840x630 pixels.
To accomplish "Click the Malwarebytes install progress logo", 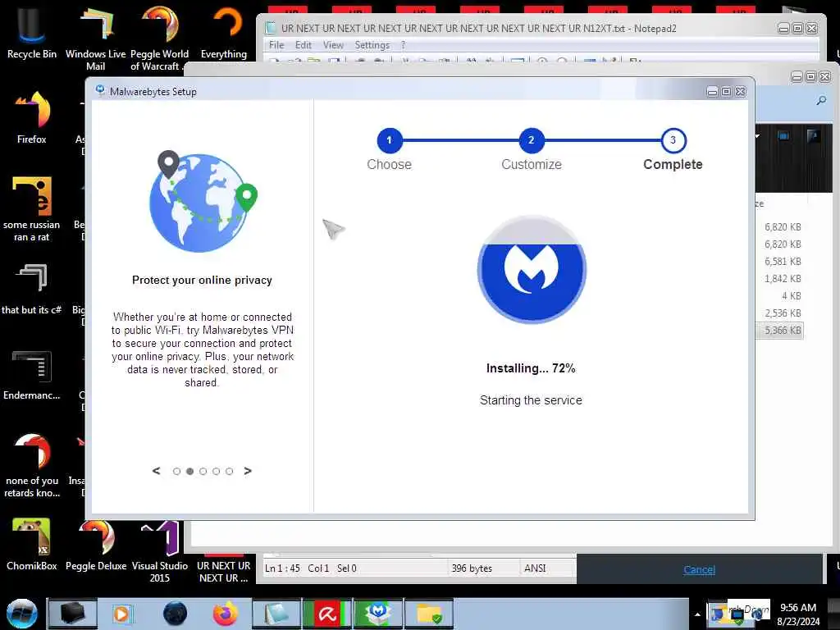I will pos(532,269).
